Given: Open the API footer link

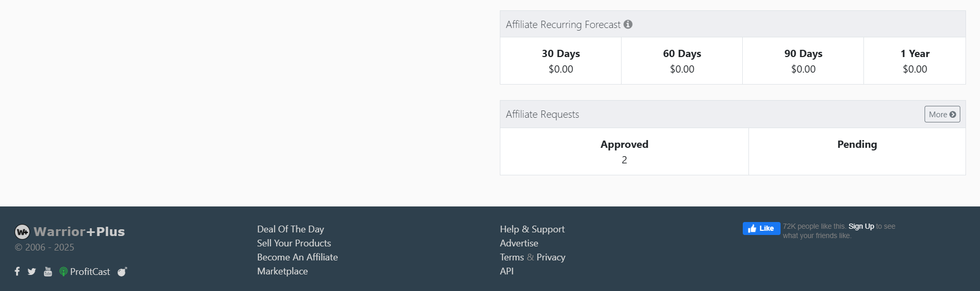Looking at the screenshot, I should [x=507, y=271].
